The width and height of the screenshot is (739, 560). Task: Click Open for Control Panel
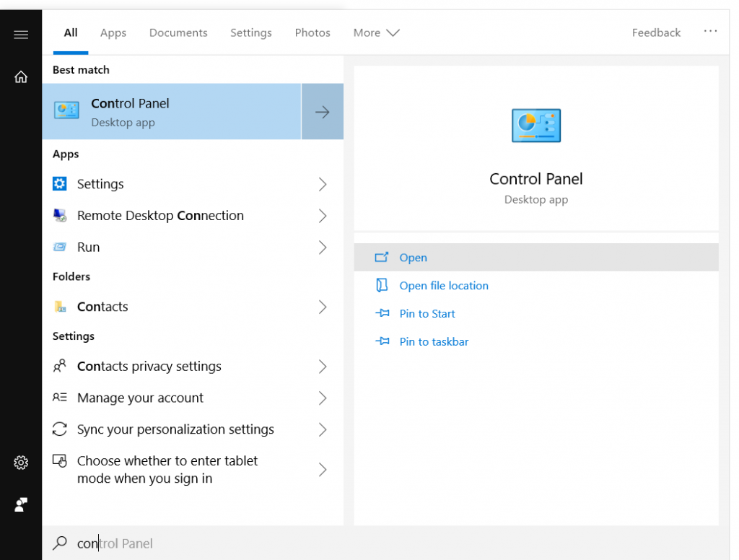tap(536, 258)
